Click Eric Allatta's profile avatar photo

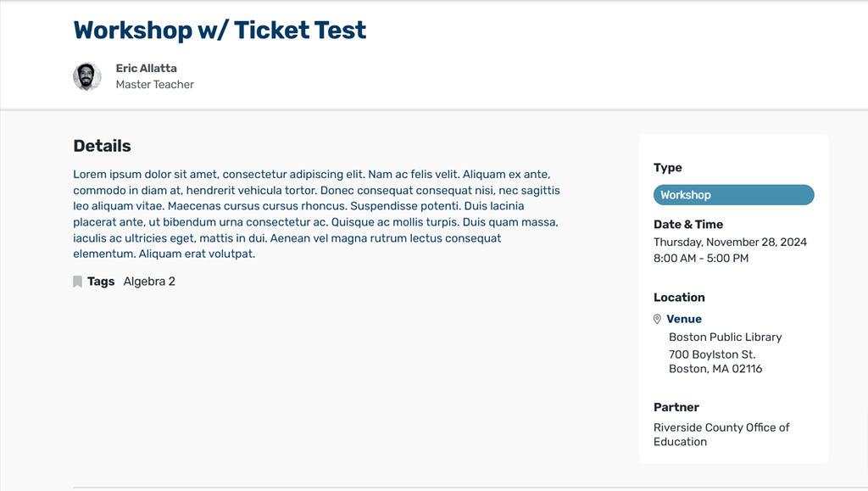(87, 76)
